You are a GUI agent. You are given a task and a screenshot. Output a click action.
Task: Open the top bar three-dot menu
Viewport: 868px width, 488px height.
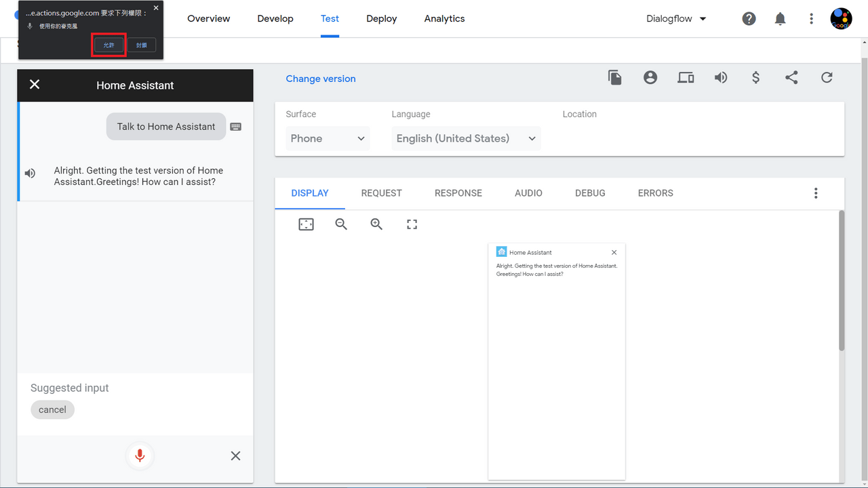[x=811, y=19]
